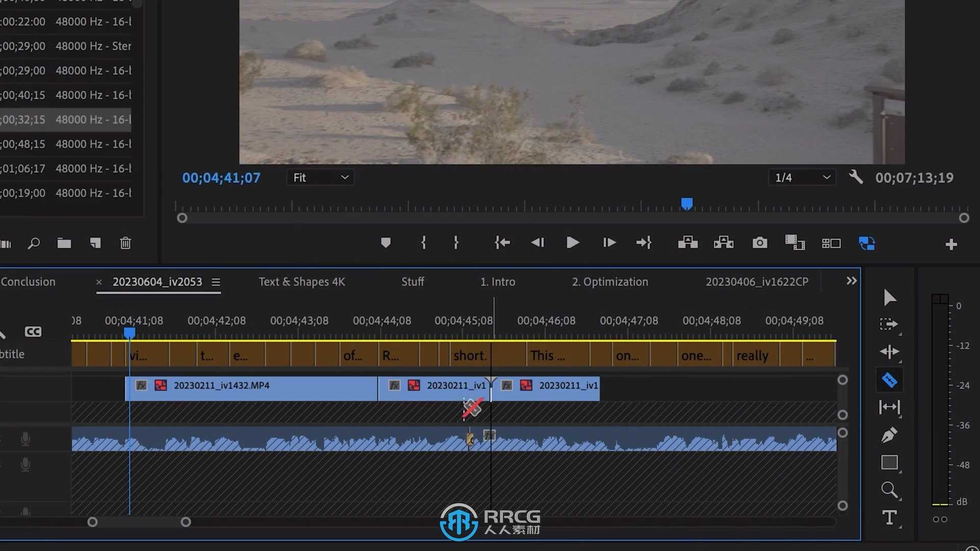
Task: Select the Type tool
Action: pyautogui.click(x=889, y=517)
